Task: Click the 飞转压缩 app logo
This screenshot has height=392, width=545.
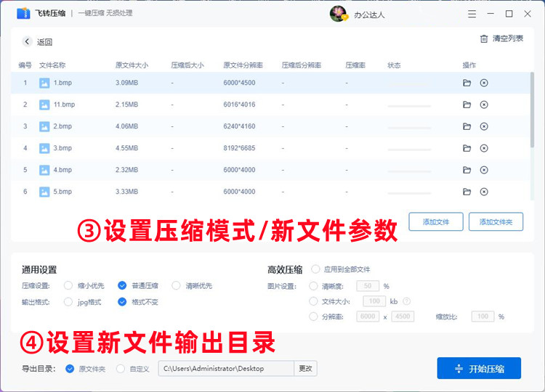Action: pyautogui.click(x=23, y=13)
